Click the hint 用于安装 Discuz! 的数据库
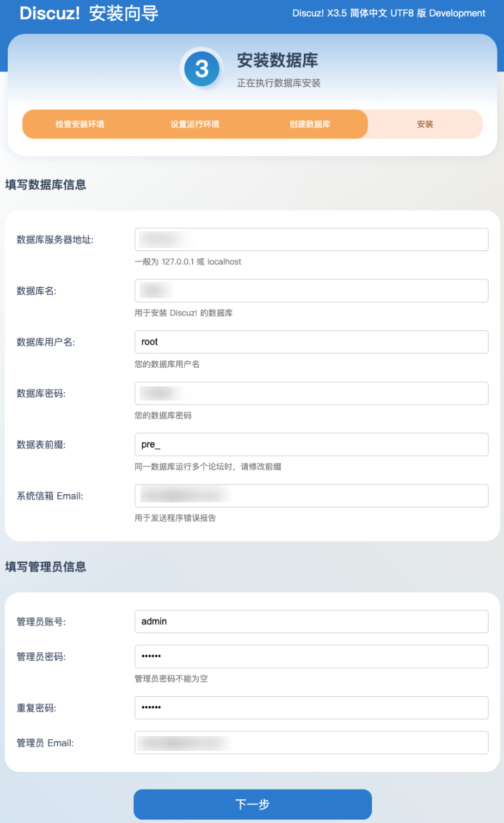 point(183,313)
